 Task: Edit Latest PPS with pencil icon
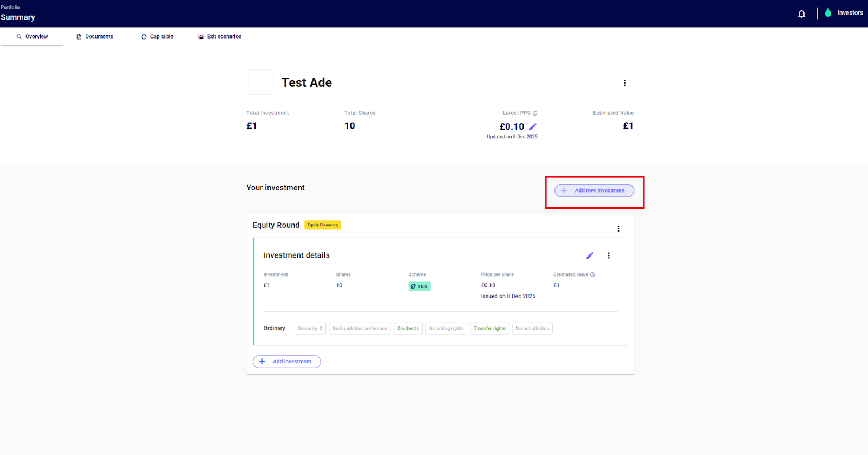tap(533, 126)
